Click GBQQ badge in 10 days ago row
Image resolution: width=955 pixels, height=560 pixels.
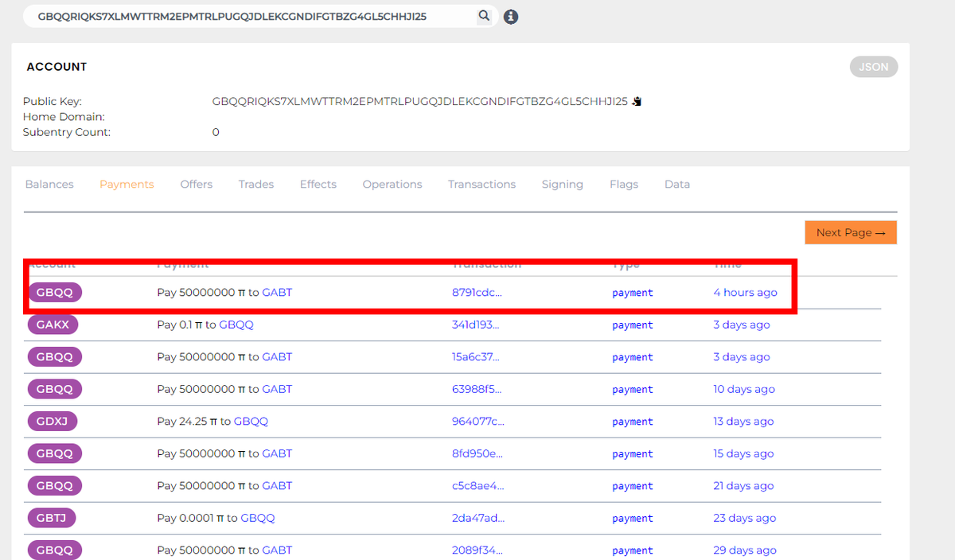55,389
